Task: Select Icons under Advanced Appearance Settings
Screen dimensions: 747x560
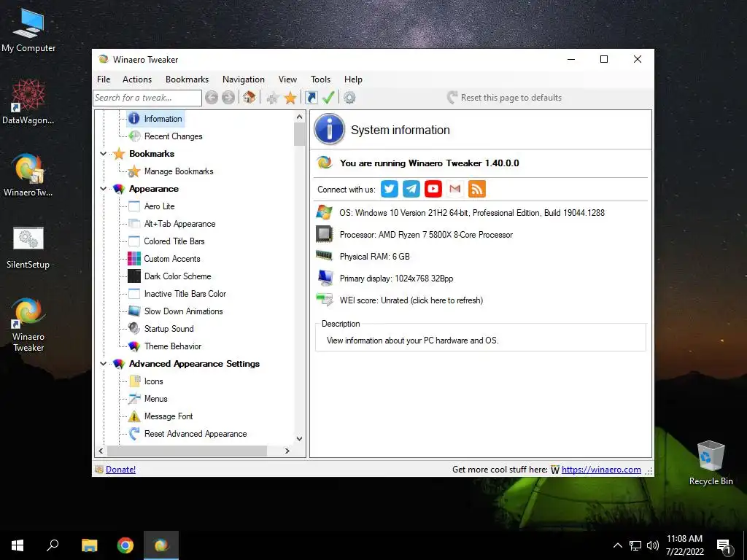Action: click(153, 381)
